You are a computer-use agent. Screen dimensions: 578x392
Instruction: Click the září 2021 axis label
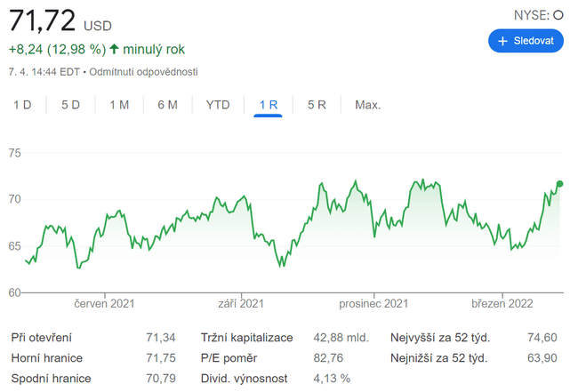240,304
